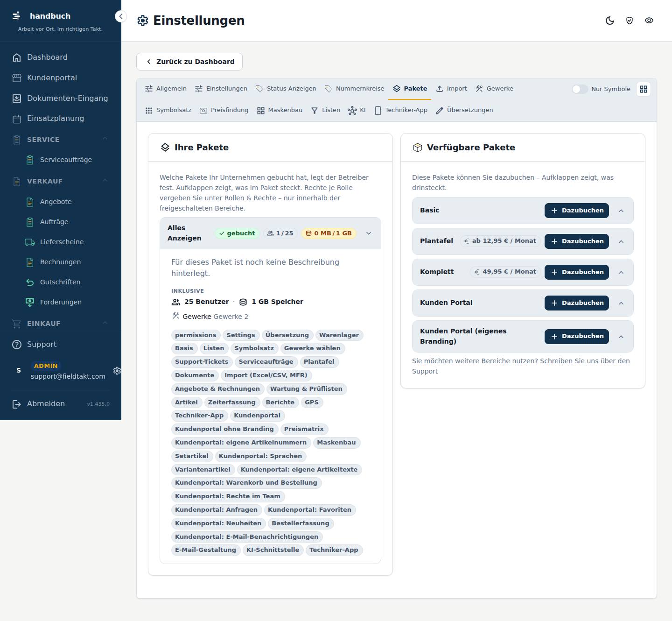This screenshot has height=621, width=672.
Task: Open Einsatzplanung calendar entry
Action: 61,119
